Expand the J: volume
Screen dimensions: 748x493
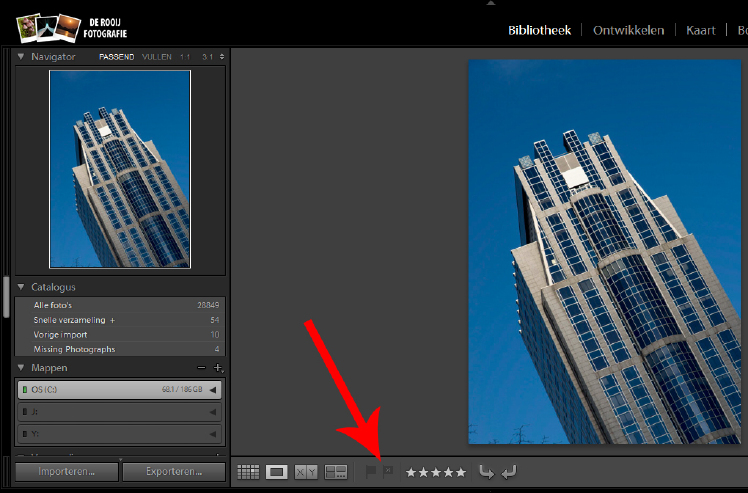coord(213,412)
